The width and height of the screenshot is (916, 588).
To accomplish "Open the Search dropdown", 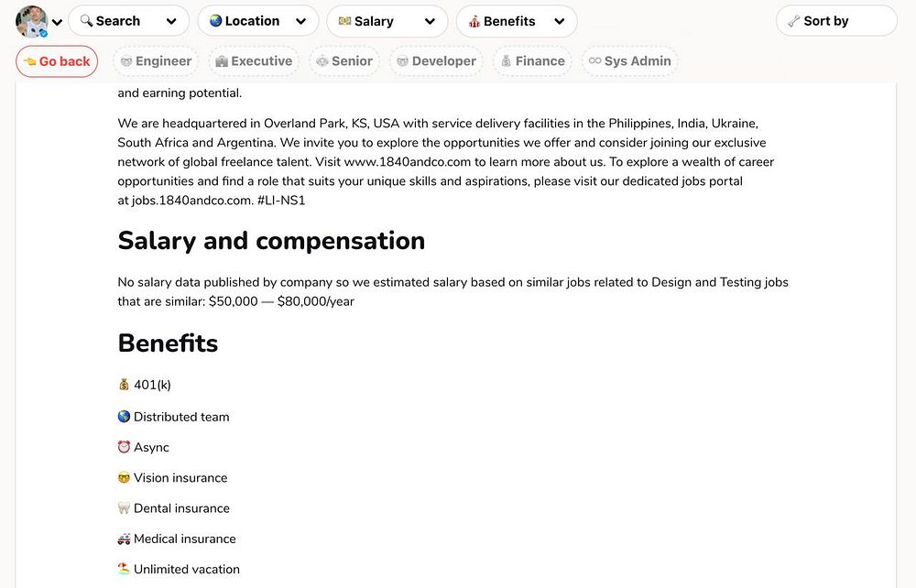I will coord(128,21).
